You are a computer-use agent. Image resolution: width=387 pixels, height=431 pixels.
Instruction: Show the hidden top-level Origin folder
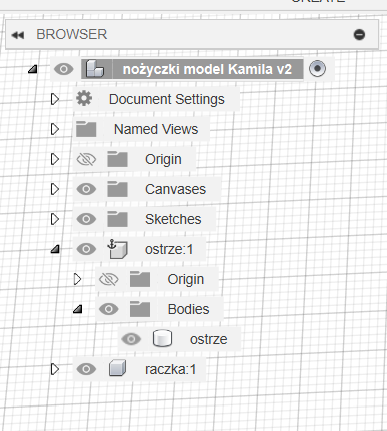[86, 159]
